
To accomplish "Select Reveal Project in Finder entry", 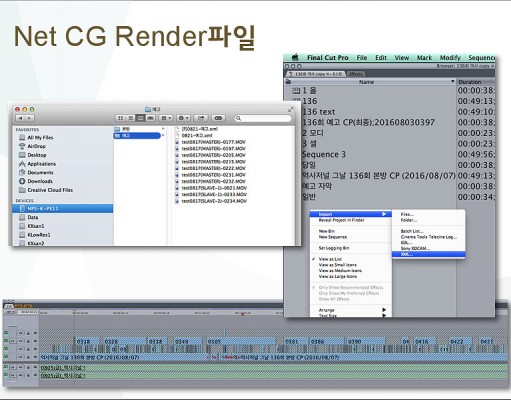I will pyautogui.click(x=341, y=220).
